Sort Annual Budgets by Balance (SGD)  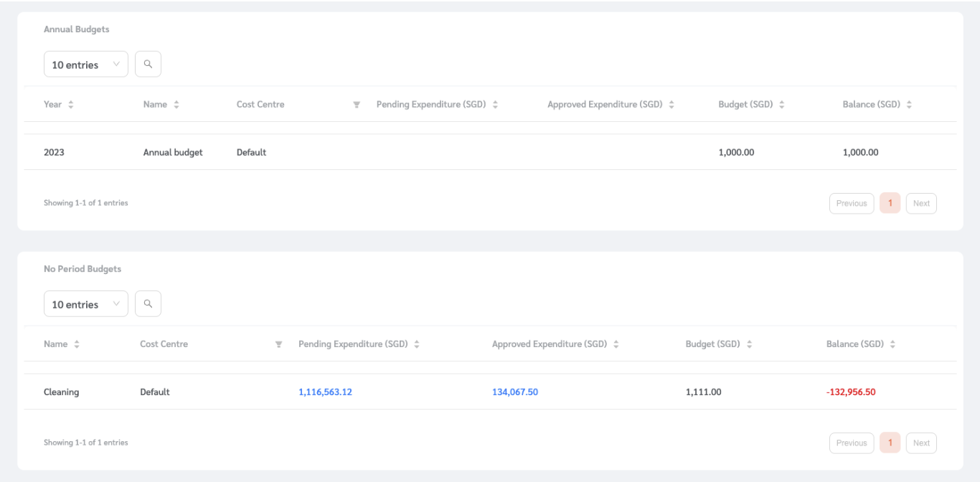(908, 104)
